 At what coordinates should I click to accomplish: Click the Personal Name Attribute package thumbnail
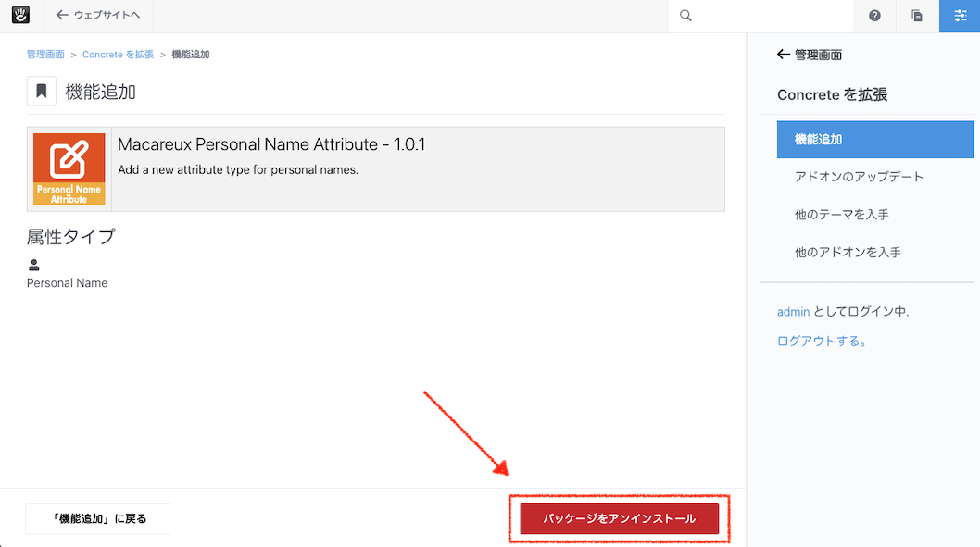[x=69, y=168]
